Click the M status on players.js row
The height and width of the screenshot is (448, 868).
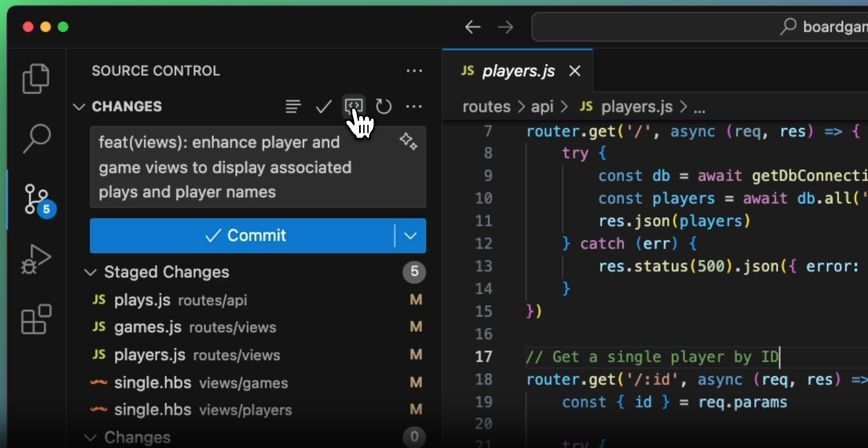pyautogui.click(x=416, y=354)
